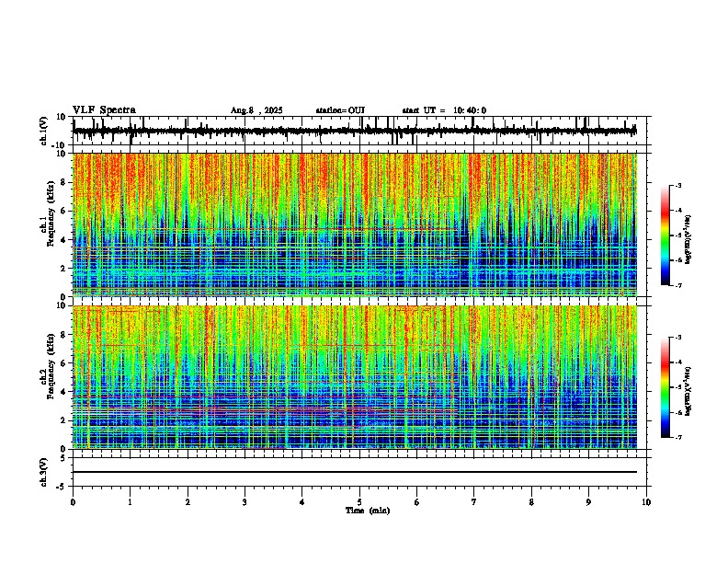Click time axis tick label '9'

[x=588, y=502]
